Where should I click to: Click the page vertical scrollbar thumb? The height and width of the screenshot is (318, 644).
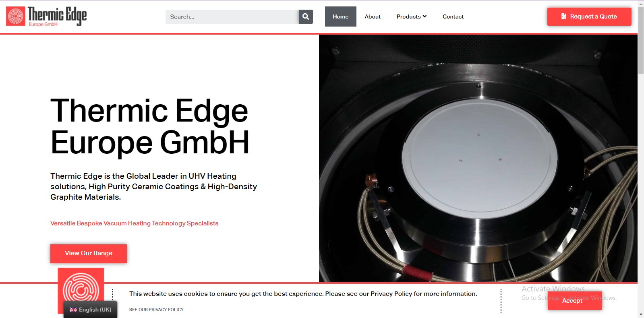point(641,40)
